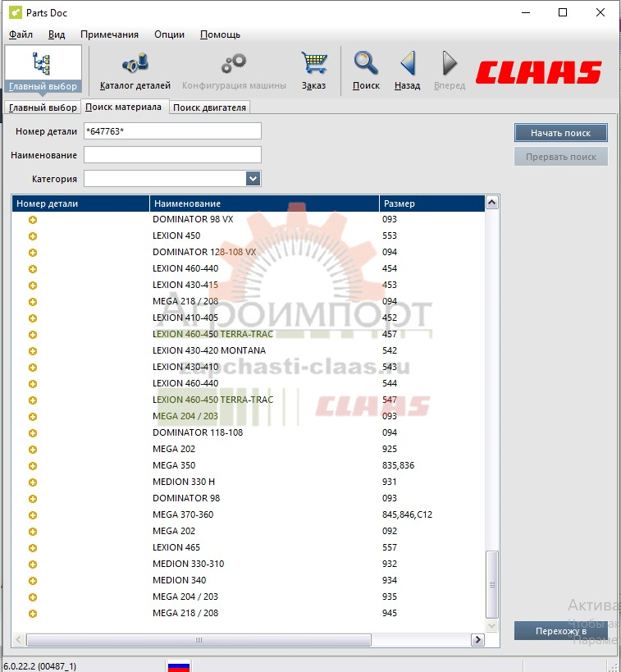Go back with Назад arrow
621x672 pixels.
click(407, 71)
